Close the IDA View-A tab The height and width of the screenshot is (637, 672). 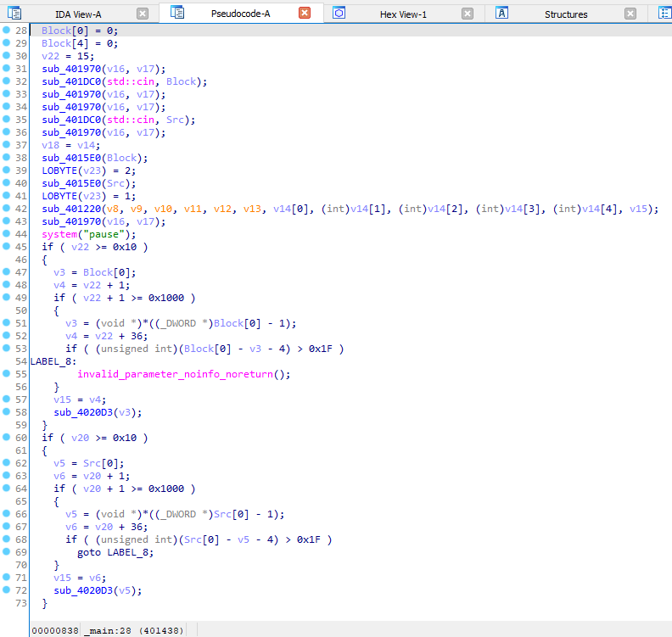point(143,14)
